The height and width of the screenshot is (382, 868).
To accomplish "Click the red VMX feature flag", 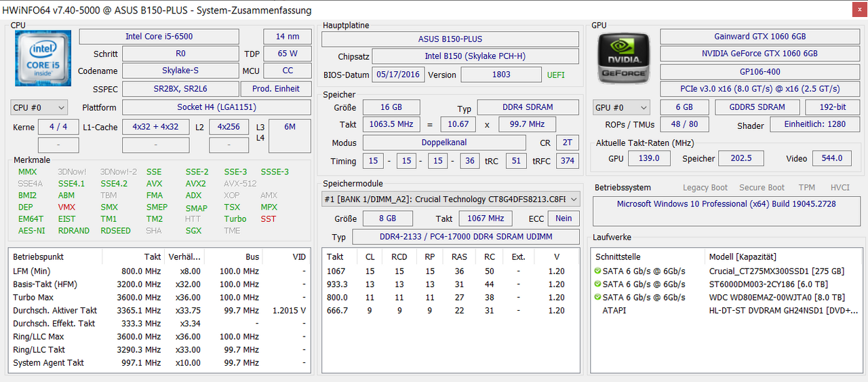I will coord(66,207).
